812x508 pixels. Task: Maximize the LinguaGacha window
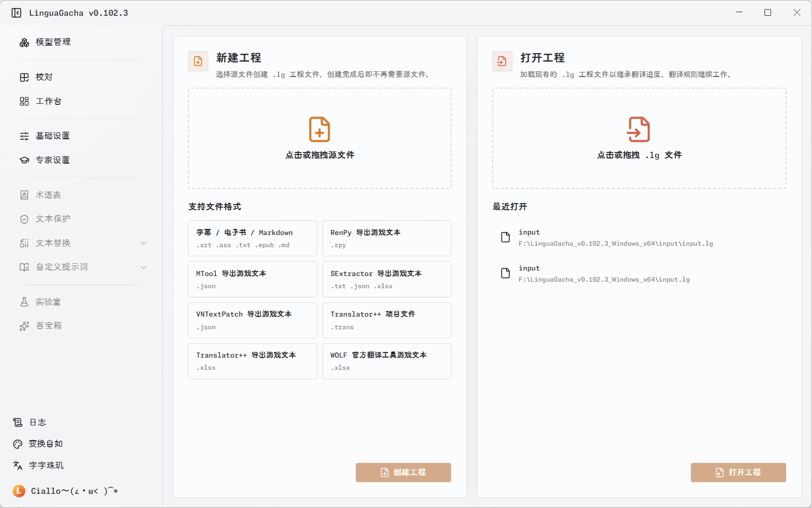[768, 13]
